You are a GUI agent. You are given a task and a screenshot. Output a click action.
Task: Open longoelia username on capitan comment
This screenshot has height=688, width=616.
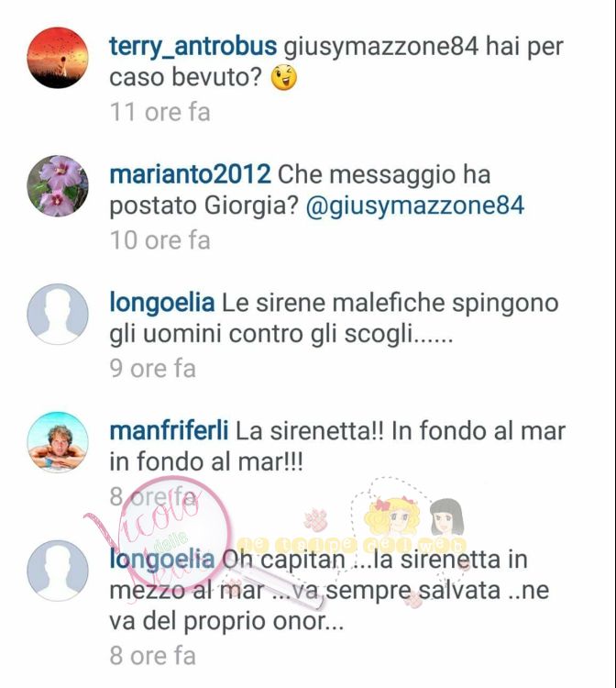(161, 559)
